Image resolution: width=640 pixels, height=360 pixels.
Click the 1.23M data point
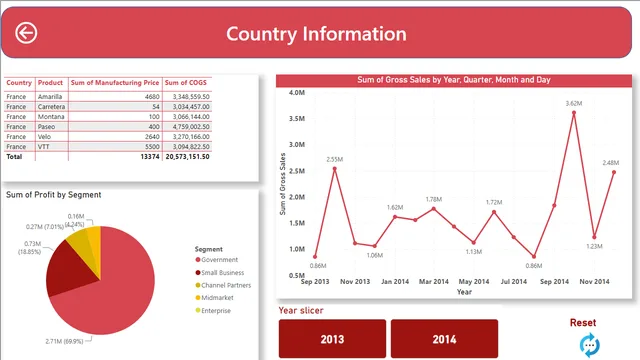(594, 237)
